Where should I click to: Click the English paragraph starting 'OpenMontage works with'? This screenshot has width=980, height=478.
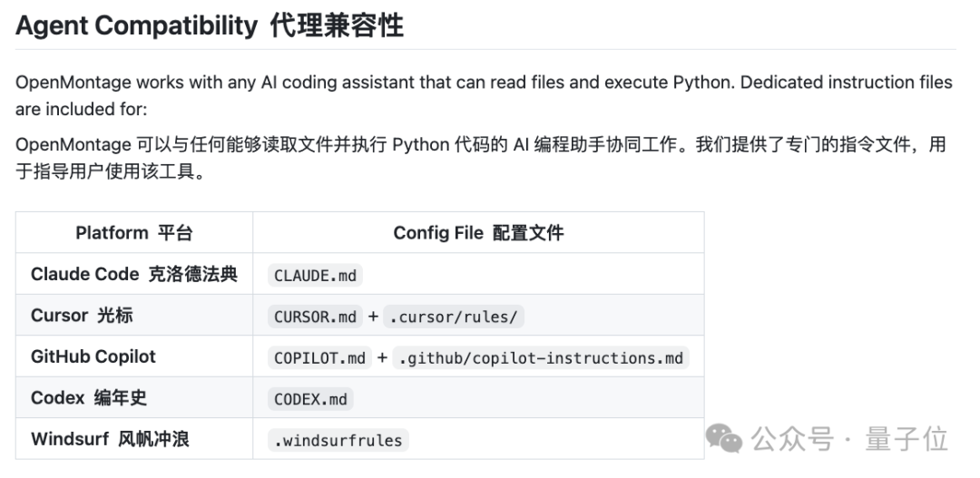tap(485, 95)
